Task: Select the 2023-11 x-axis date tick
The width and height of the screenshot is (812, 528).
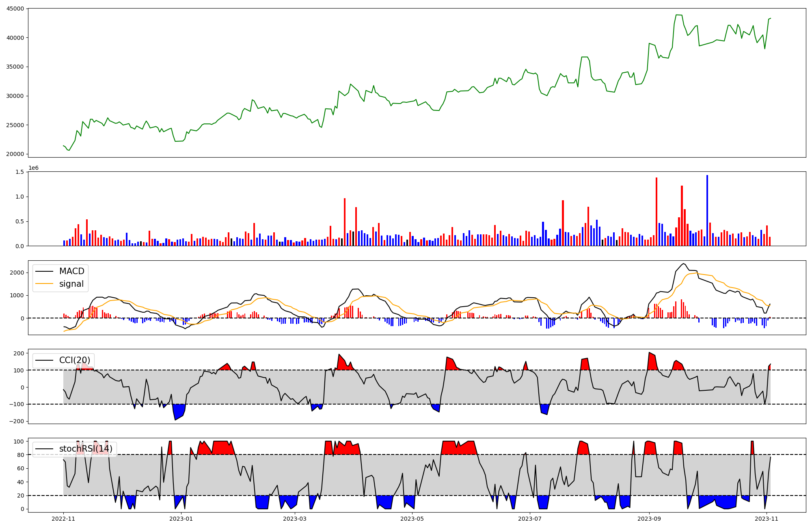Action: coord(767,519)
